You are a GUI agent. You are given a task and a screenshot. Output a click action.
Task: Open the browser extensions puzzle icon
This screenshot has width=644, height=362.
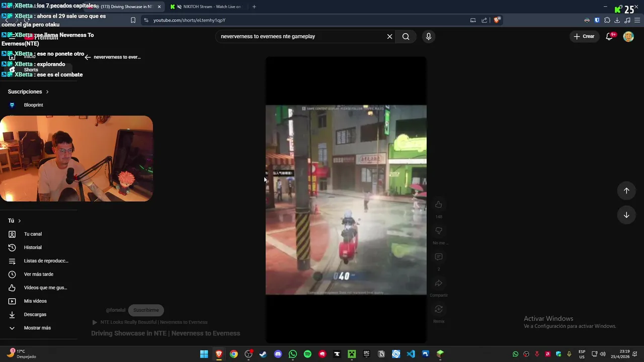[x=607, y=20]
